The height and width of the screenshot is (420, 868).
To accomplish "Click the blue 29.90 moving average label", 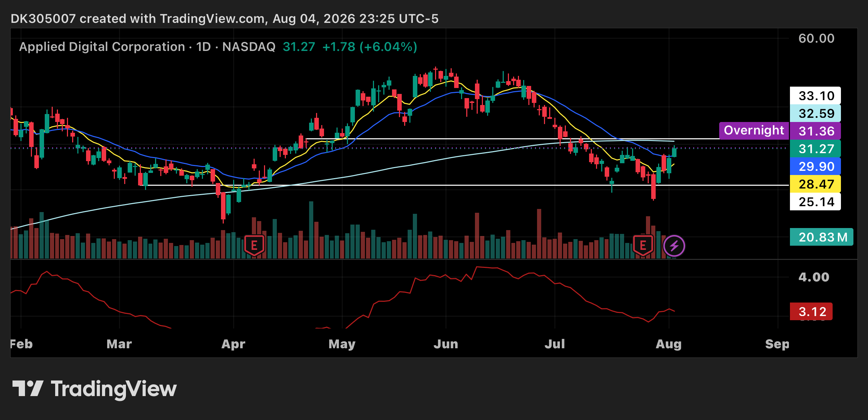I will click(815, 166).
